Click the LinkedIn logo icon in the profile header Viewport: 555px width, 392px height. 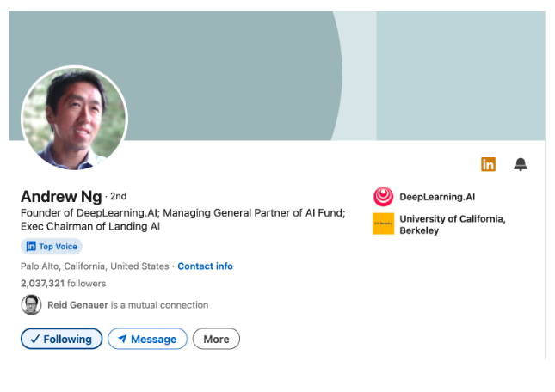pos(488,164)
